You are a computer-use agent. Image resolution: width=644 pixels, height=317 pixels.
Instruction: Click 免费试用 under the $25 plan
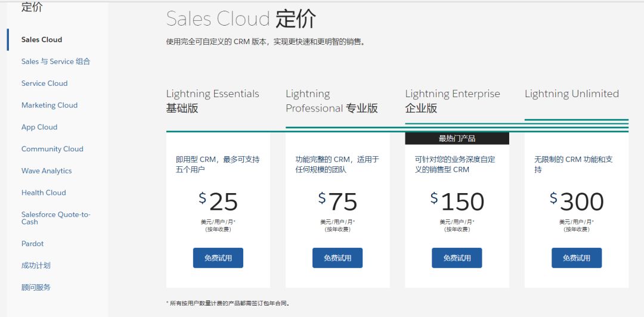click(218, 258)
